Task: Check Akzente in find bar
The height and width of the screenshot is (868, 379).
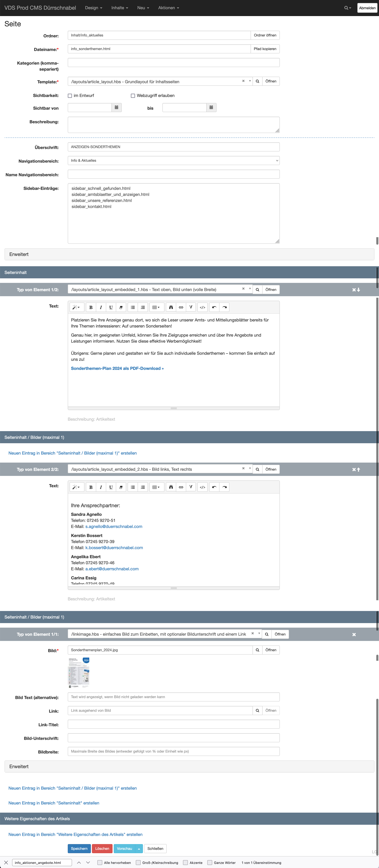Action: (x=185, y=863)
